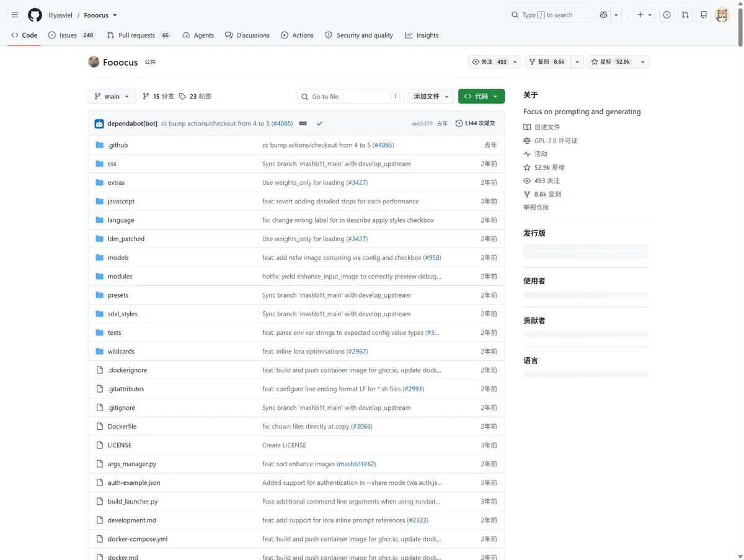Viewport: 744px width, 560px height.
Task: Open the docker-compose.yml file
Action: click(138, 539)
